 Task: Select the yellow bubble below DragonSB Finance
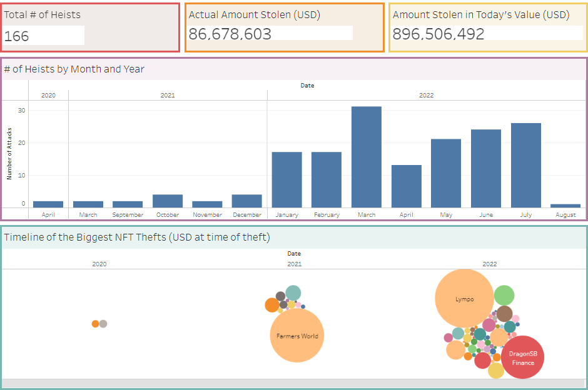(x=496, y=371)
